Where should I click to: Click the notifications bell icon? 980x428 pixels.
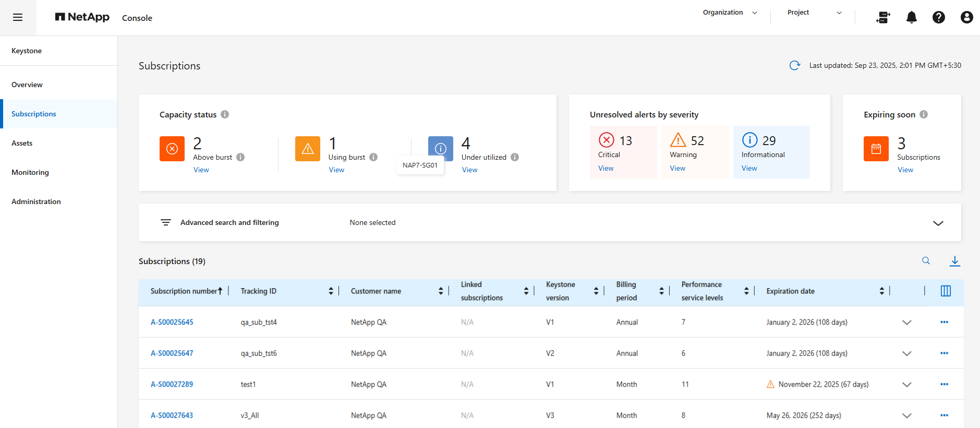(x=911, y=18)
